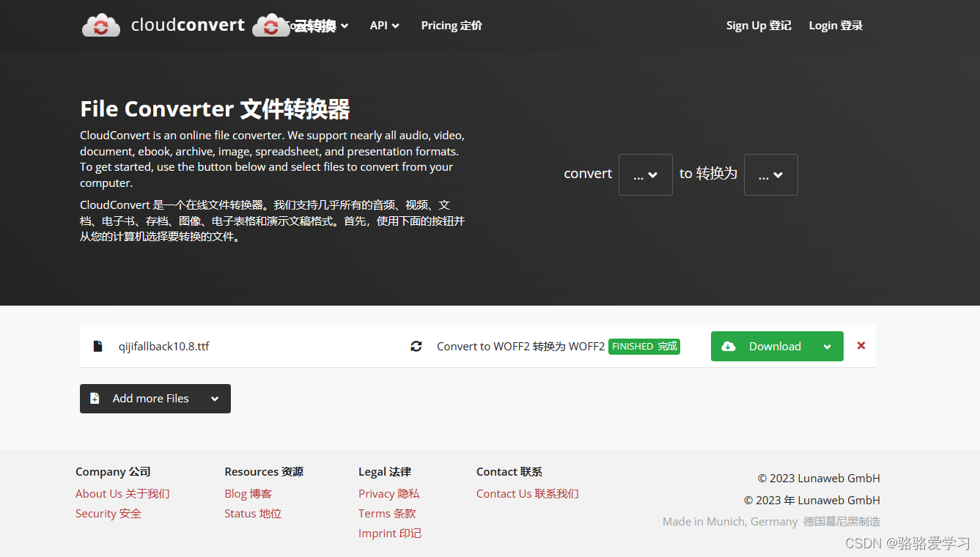Click the green Download button
The image size is (980, 557).
tap(777, 347)
